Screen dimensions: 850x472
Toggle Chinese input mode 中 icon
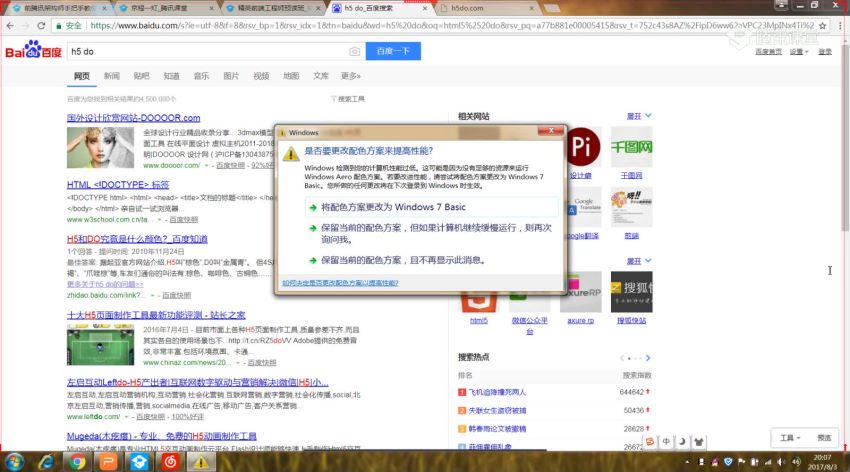(x=666, y=442)
